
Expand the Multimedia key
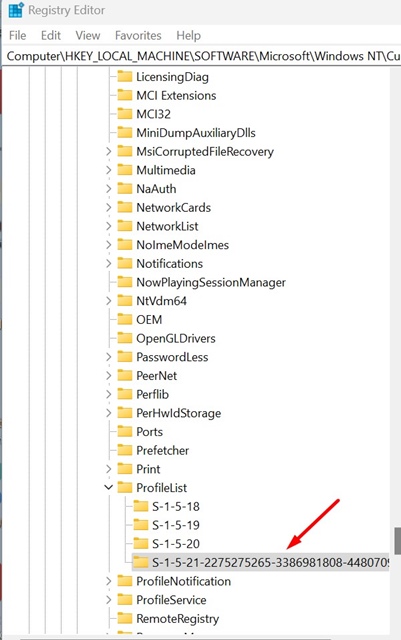pos(109,170)
